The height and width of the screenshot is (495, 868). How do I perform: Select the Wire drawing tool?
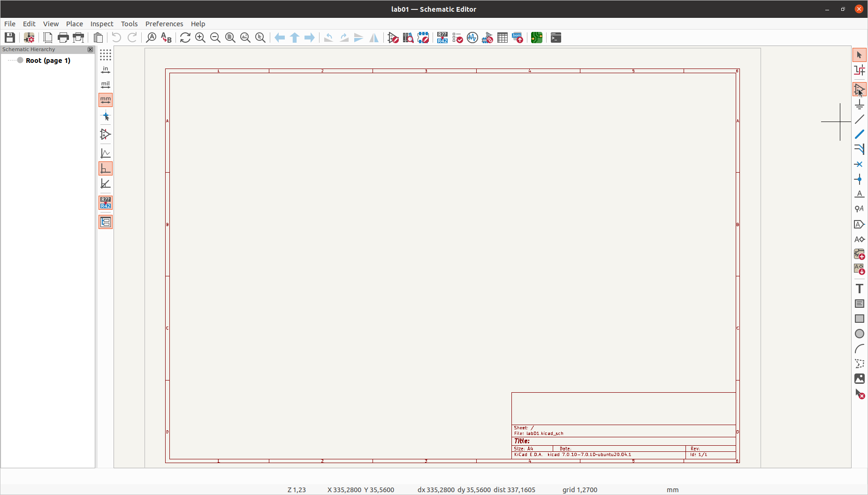click(860, 120)
